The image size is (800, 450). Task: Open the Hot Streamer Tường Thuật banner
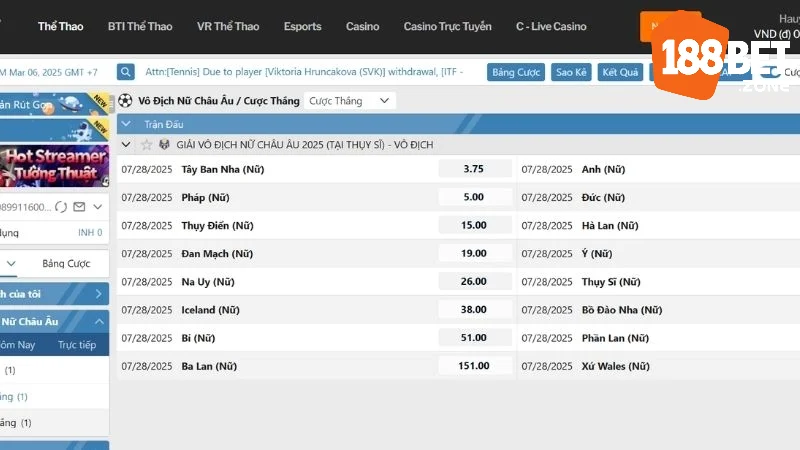54,166
